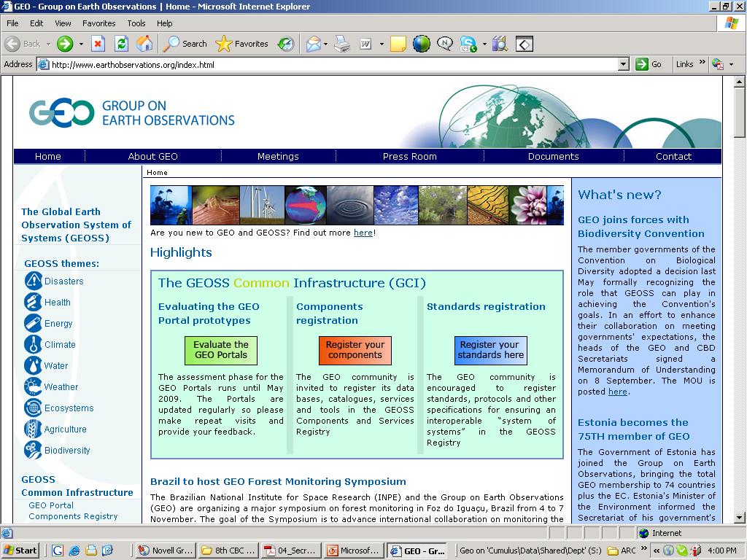The width and height of the screenshot is (747, 560).
Task: Open the Start button on taskbar
Action: 20,551
